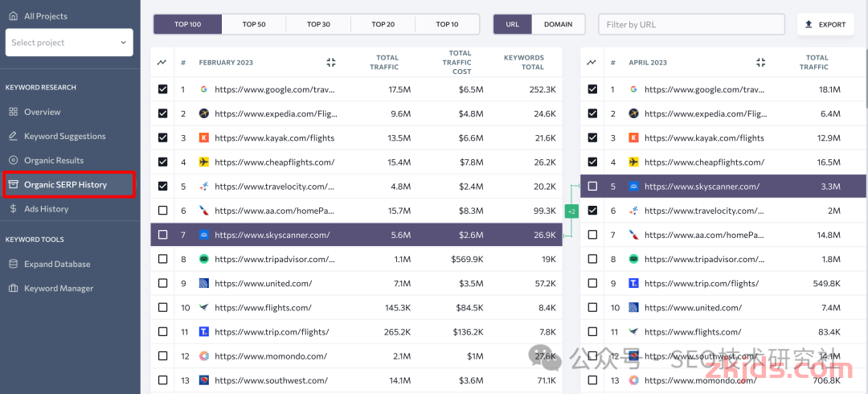Image resolution: width=868 pixels, height=394 pixels.
Task: Click the $8.3M traffic cost cell
Action: click(472, 211)
